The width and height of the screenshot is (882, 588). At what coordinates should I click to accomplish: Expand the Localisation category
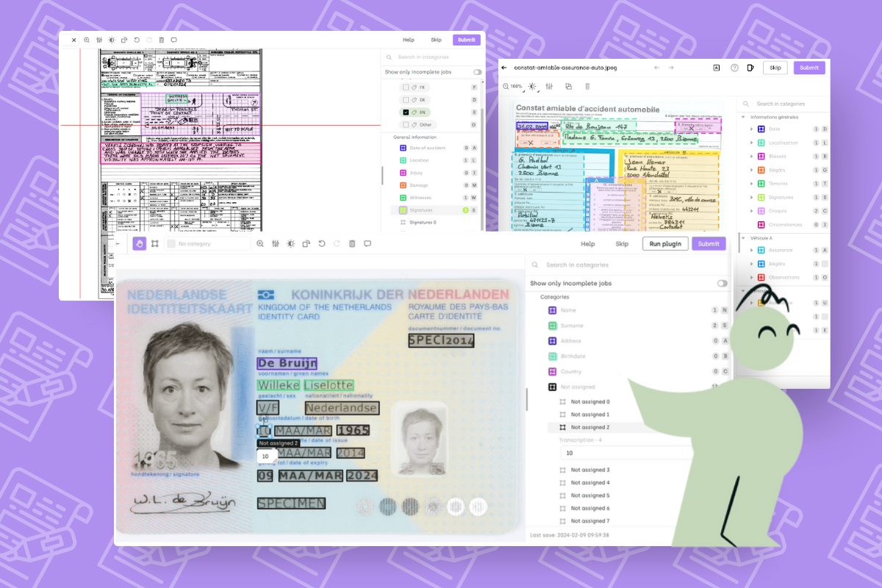pyautogui.click(x=751, y=143)
